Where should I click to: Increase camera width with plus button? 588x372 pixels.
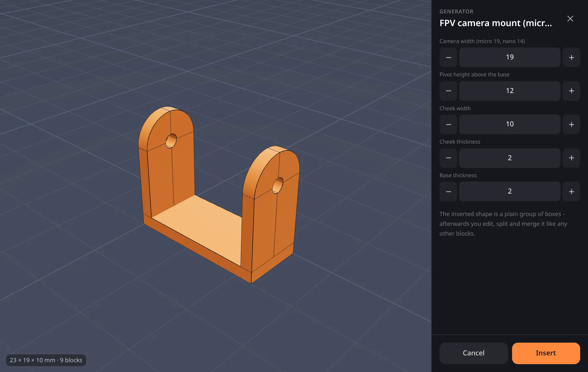571,57
